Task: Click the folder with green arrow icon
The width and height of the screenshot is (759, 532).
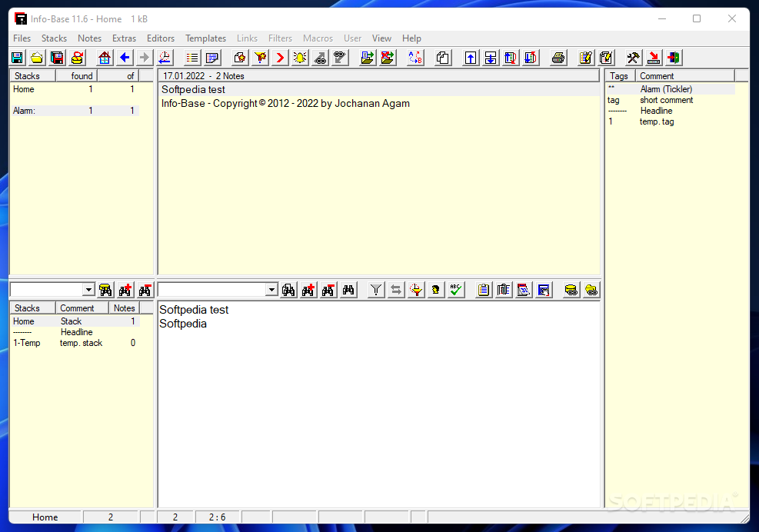Action: pyautogui.click(x=368, y=58)
